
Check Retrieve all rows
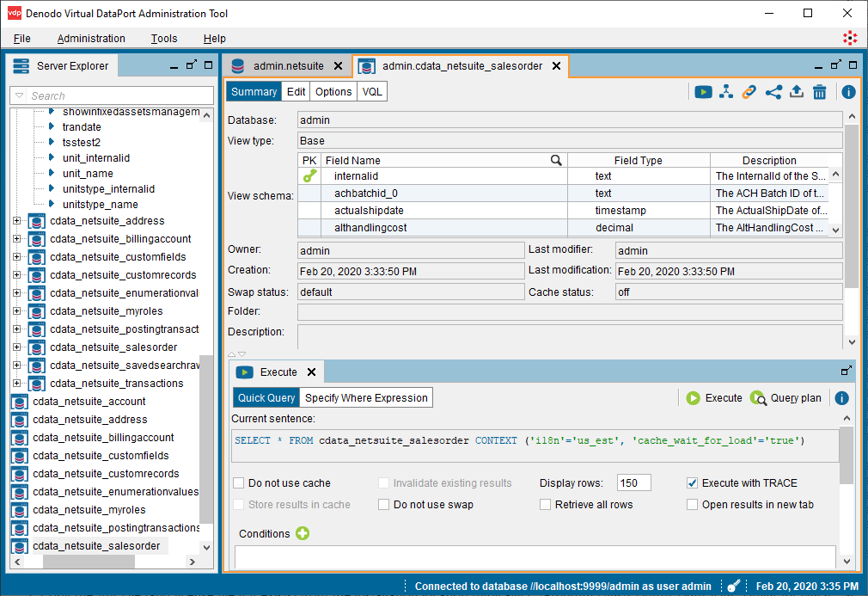[x=546, y=505]
